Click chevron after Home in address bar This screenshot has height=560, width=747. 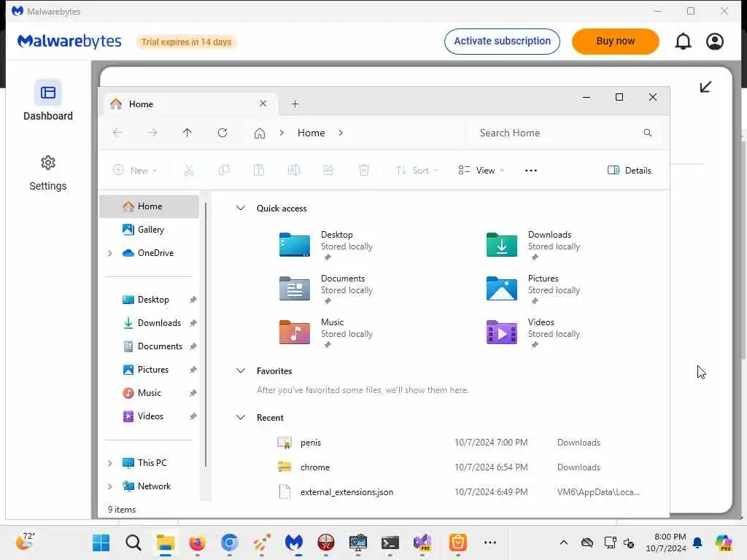coord(341,133)
